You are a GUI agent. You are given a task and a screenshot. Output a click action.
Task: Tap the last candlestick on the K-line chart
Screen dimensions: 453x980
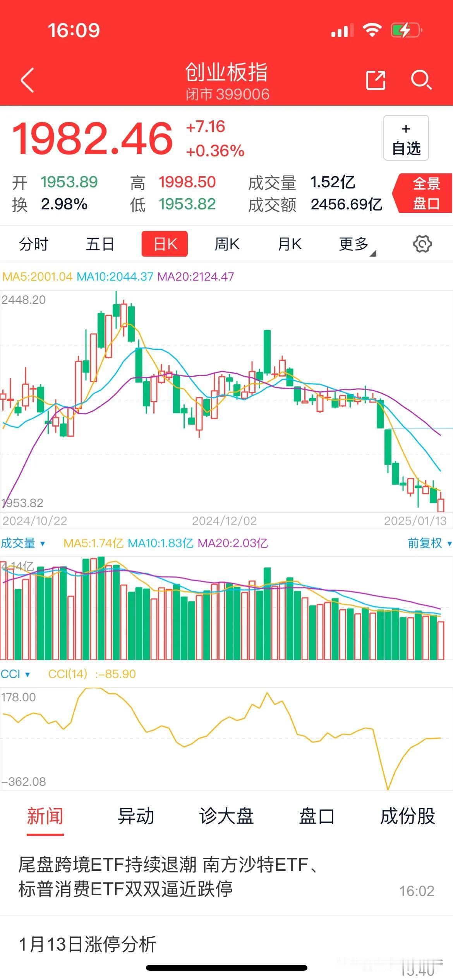pyautogui.click(x=441, y=502)
